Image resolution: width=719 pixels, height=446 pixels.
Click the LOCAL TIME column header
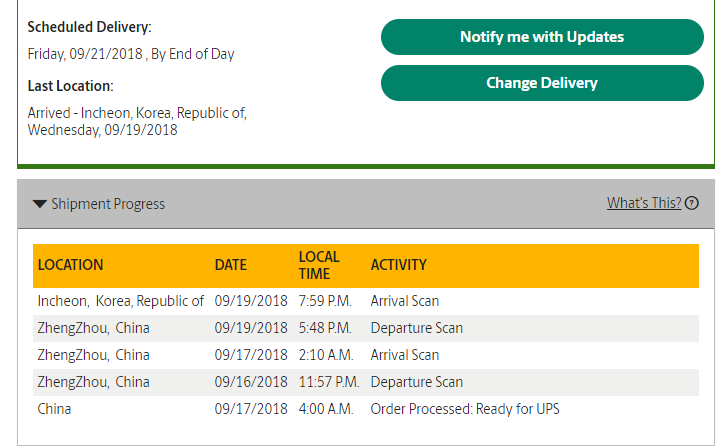[319, 265]
